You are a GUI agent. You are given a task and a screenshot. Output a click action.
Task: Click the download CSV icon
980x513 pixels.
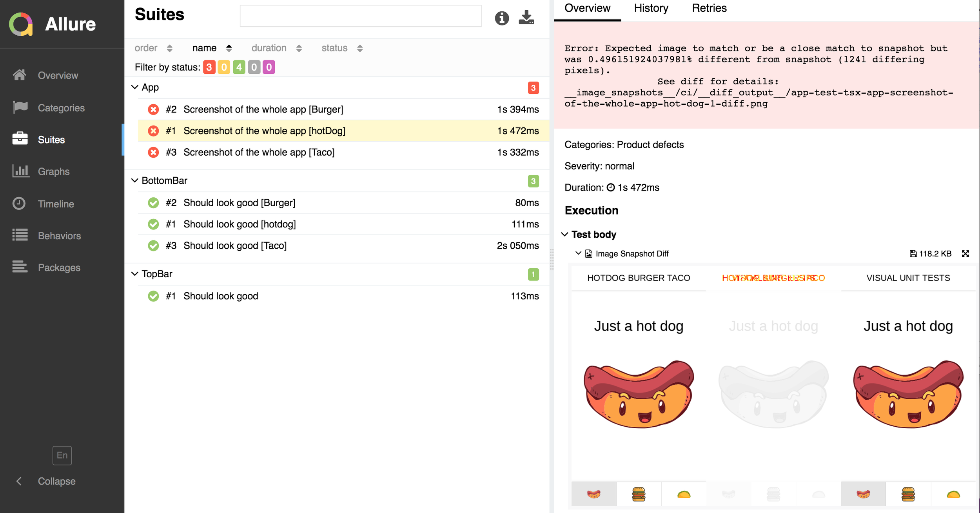coord(526,18)
